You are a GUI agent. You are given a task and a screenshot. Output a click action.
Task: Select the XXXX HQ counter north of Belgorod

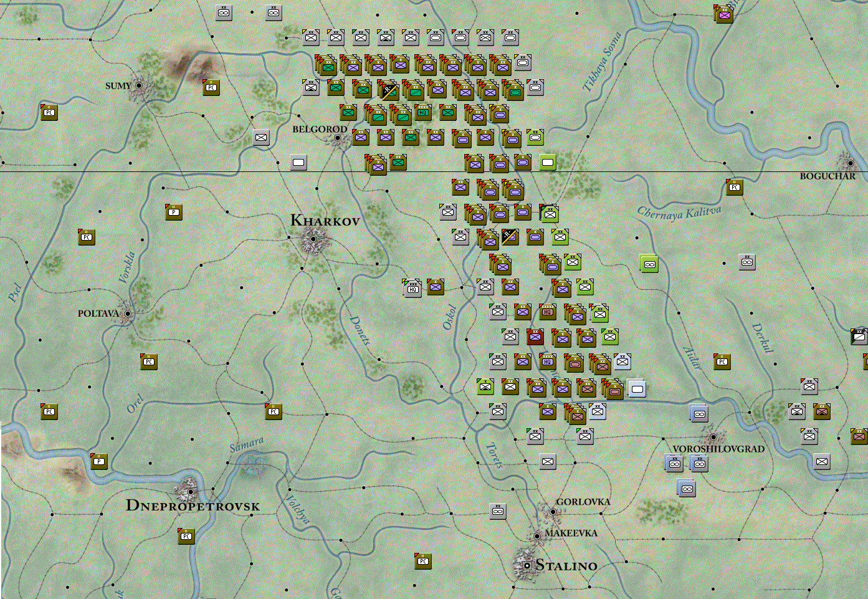(x=423, y=112)
